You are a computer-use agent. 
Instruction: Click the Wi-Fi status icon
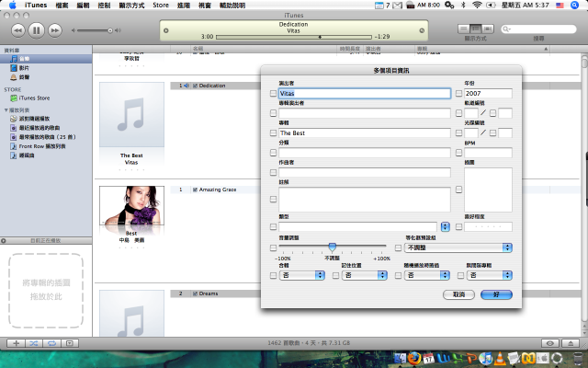(477, 5)
